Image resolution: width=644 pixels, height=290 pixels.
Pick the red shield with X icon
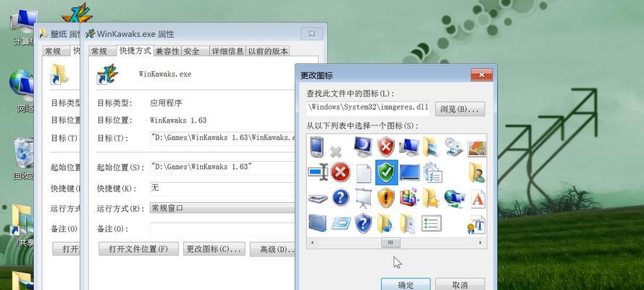click(x=385, y=146)
